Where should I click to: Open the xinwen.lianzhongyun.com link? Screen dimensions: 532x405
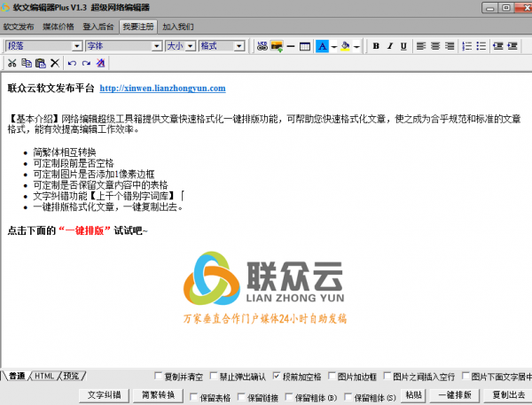point(162,89)
